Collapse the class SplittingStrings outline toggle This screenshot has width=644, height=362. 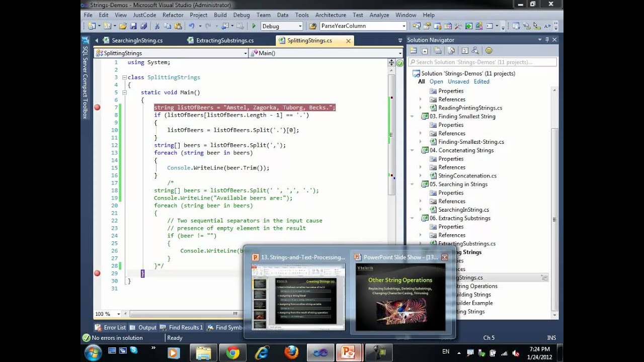tap(124, 77)
